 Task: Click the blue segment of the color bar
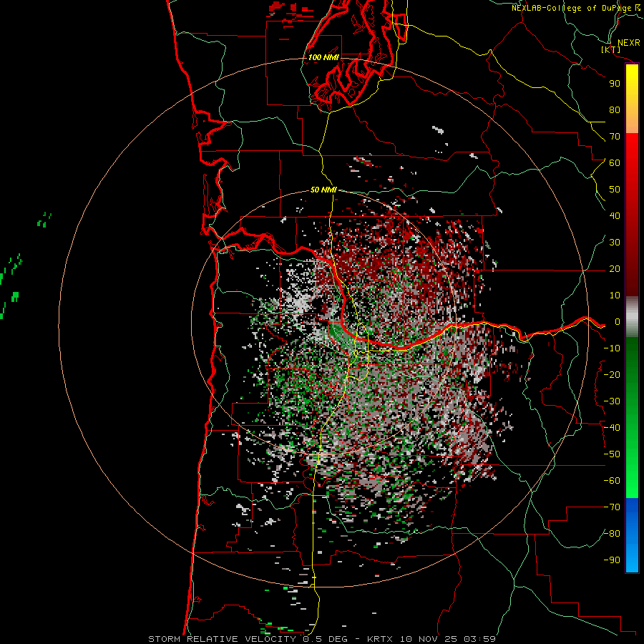[x=632, y=535]
